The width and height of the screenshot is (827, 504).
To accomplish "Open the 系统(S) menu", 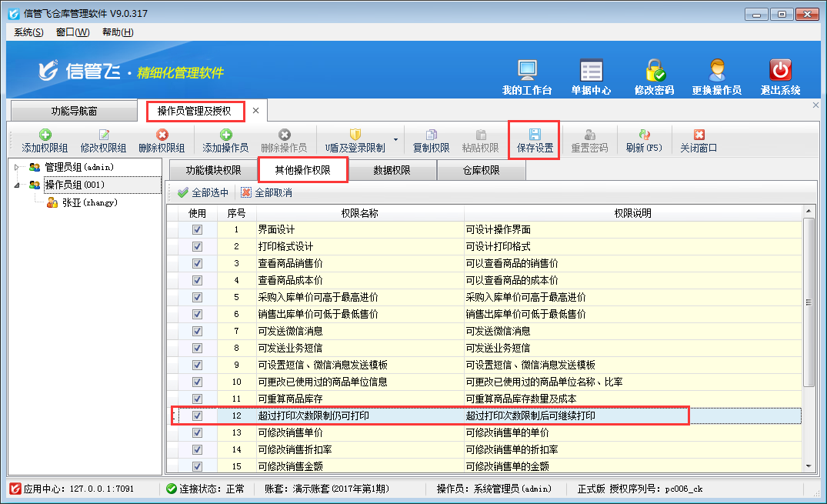I will 28,32.
